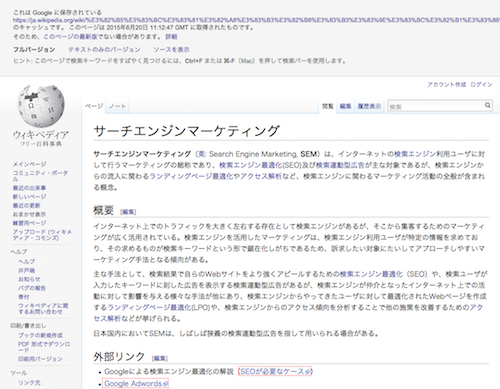Open 印刷用バージョン in the sidebar

coord(40,359)
